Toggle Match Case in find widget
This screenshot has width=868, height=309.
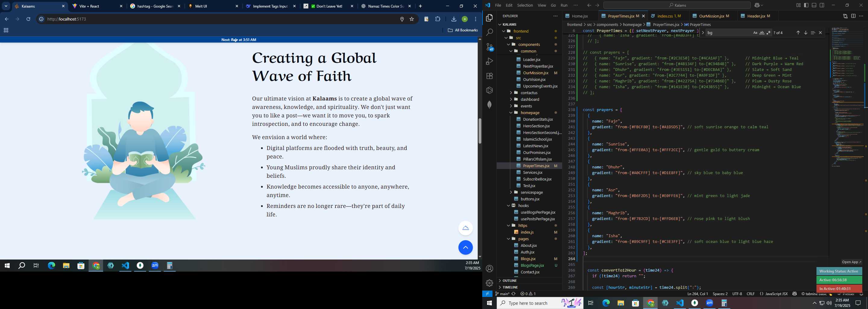[755, 33]
